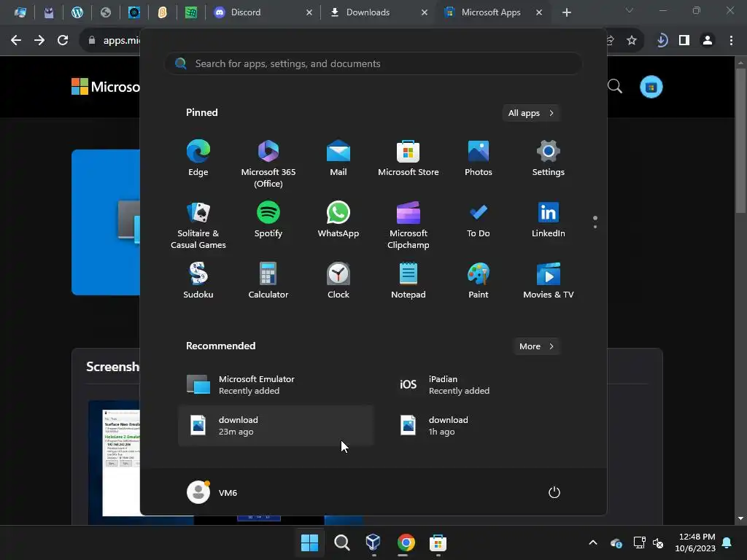
Task: Open the Calculator app
Action: (x=268, y=281)
